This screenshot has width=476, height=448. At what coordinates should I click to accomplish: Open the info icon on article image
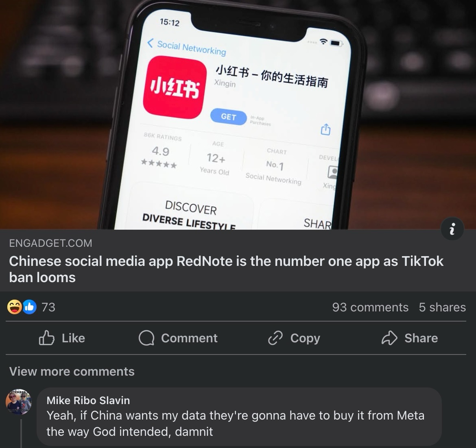tap(452, 229)
